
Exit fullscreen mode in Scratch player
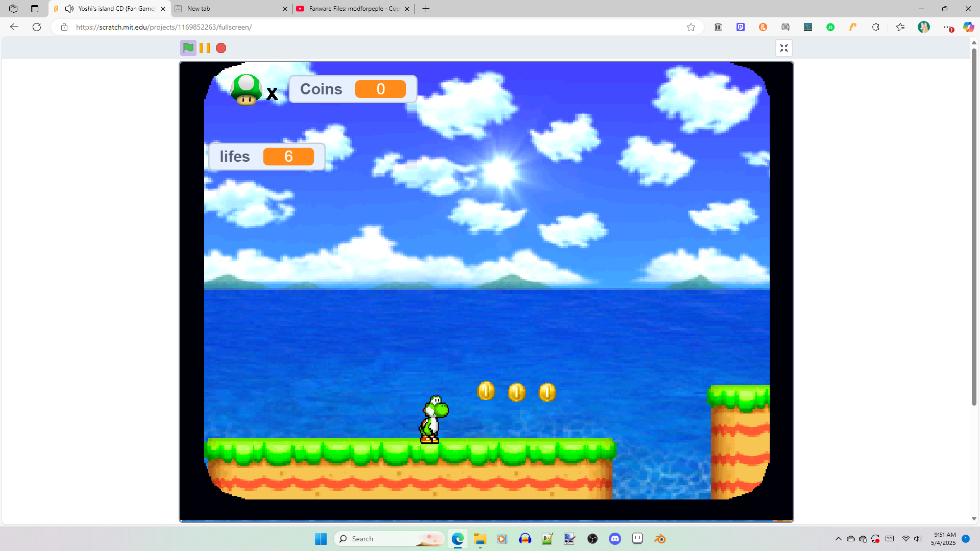point(784,48)
